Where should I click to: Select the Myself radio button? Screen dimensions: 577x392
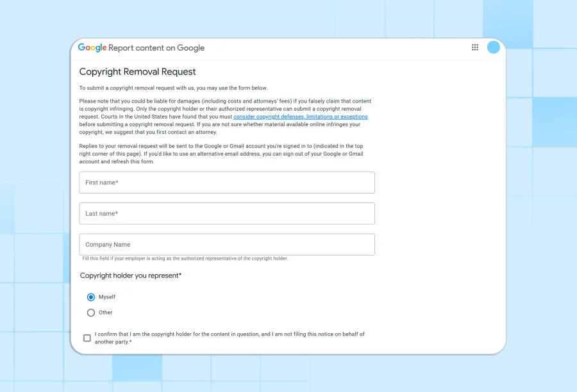point(91,297)
